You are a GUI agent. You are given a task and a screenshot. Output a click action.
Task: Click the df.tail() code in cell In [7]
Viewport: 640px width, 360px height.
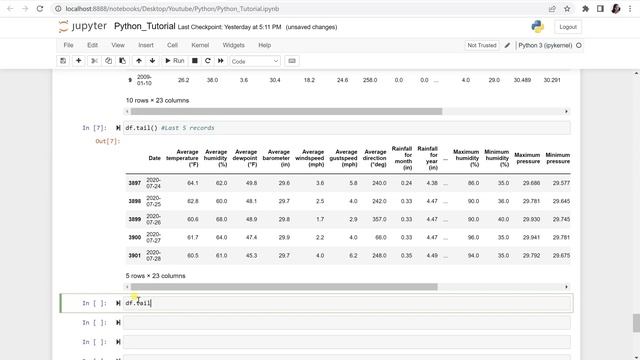point(141,128)
